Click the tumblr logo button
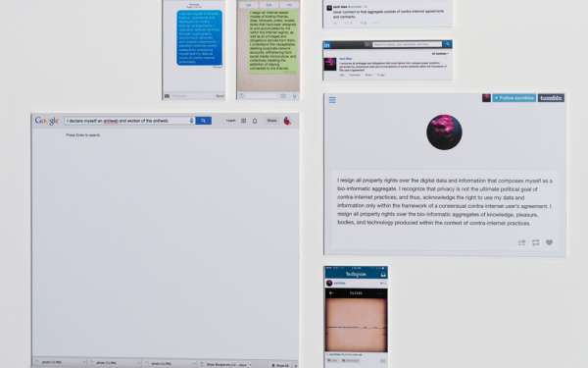Screen dimensions: 588x368 551,98
